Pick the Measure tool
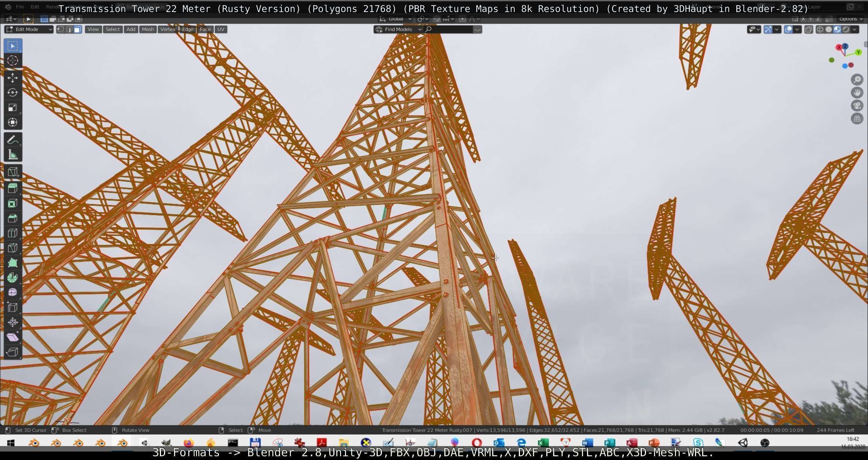This screenshot has width=868, height=460. 13,155
